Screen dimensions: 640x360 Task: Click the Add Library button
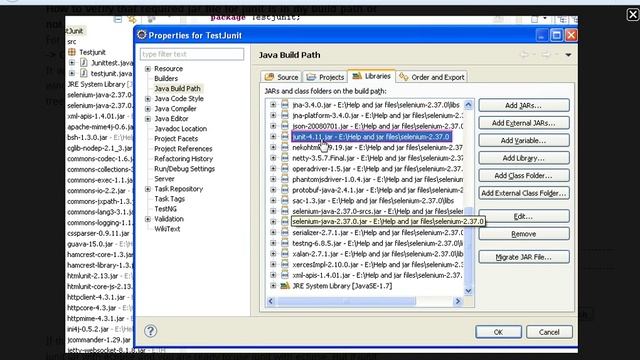point(524,158)
